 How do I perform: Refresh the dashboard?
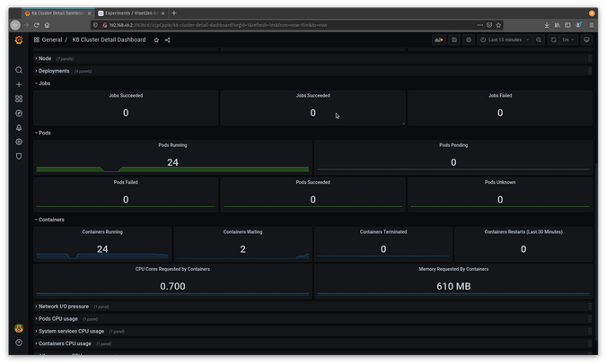pyautogui.click(x=553, y=39)
